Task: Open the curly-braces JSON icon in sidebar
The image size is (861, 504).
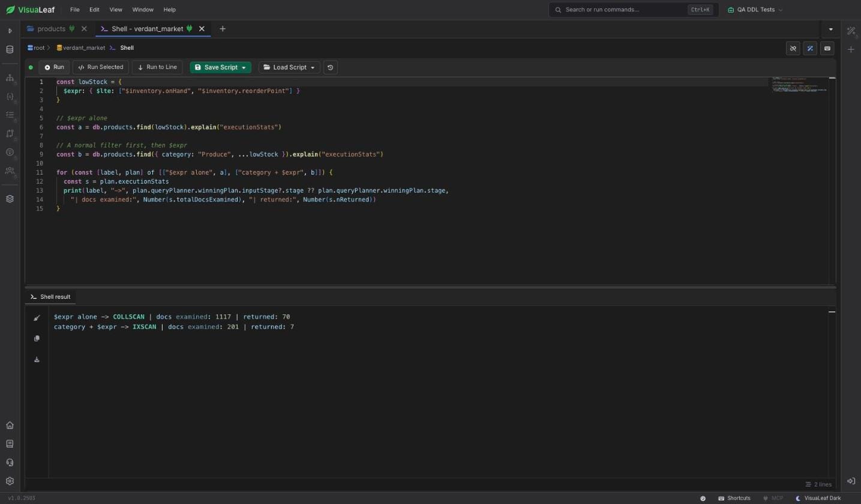Action: pos(10,97)
